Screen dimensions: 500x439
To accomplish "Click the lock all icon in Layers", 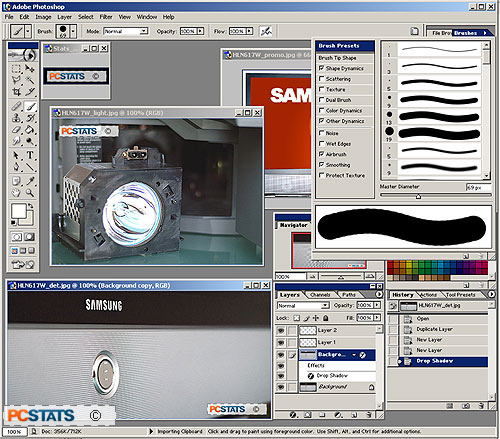I will 326,318.
